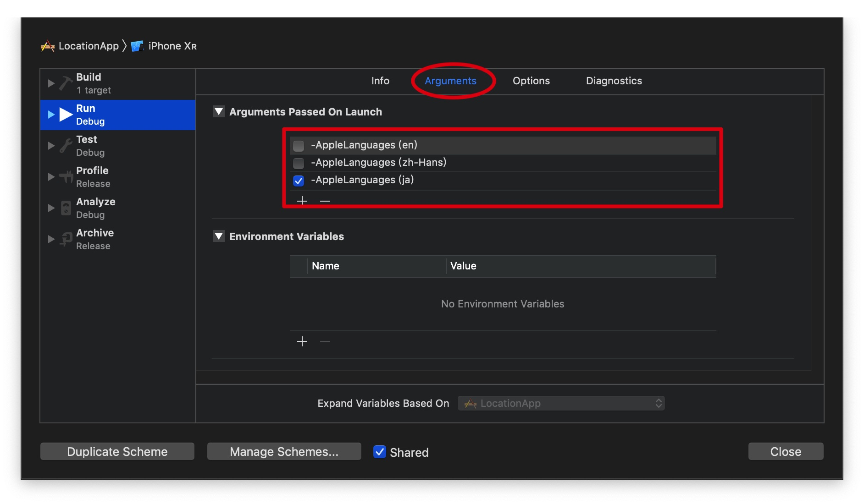
Task: Remove selected launch argument with minus
Action: coord(325,201)
